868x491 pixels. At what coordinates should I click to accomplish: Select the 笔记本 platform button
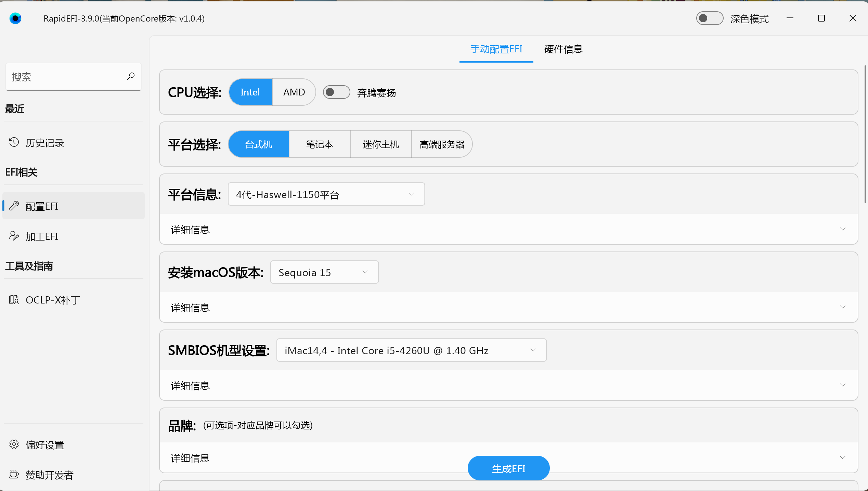tap(319, 144)
